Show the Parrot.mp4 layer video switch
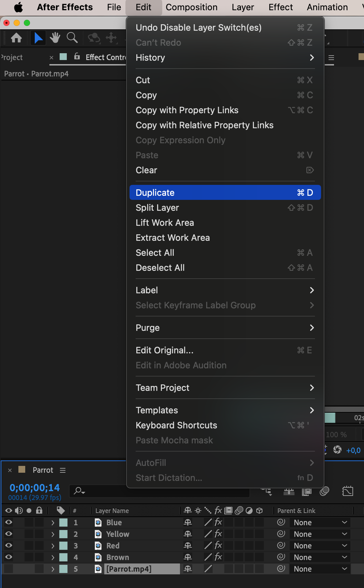Image resolution: width=364 pixels, height=588 pixels. [x=9, y=569]
